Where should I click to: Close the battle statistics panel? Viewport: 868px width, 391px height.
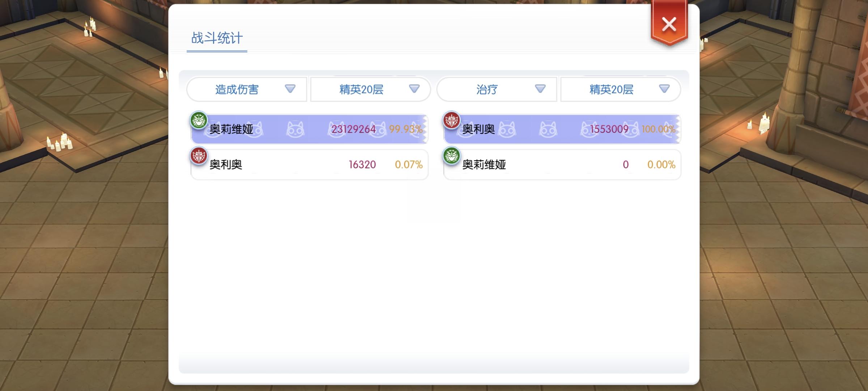click(x=669, y=25)
